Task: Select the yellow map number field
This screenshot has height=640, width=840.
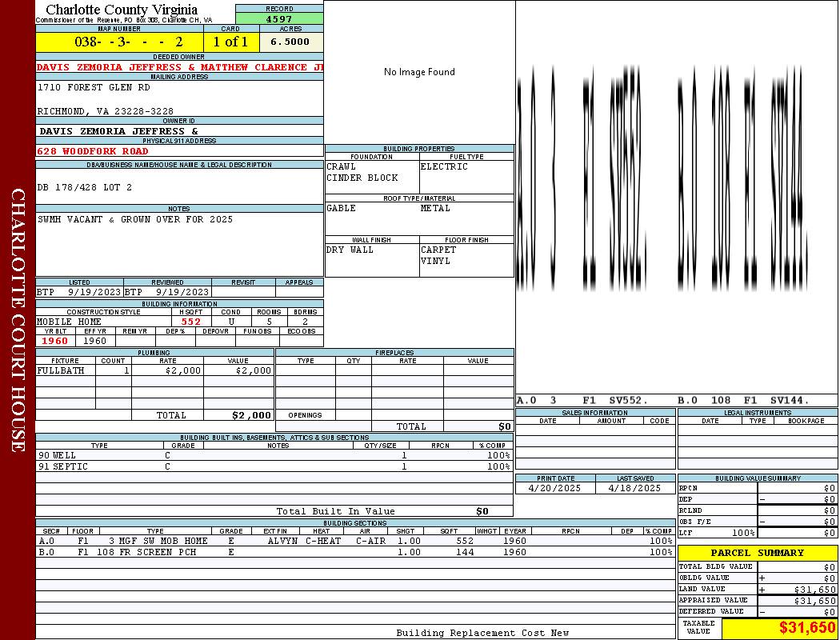Action: point(119,42)
